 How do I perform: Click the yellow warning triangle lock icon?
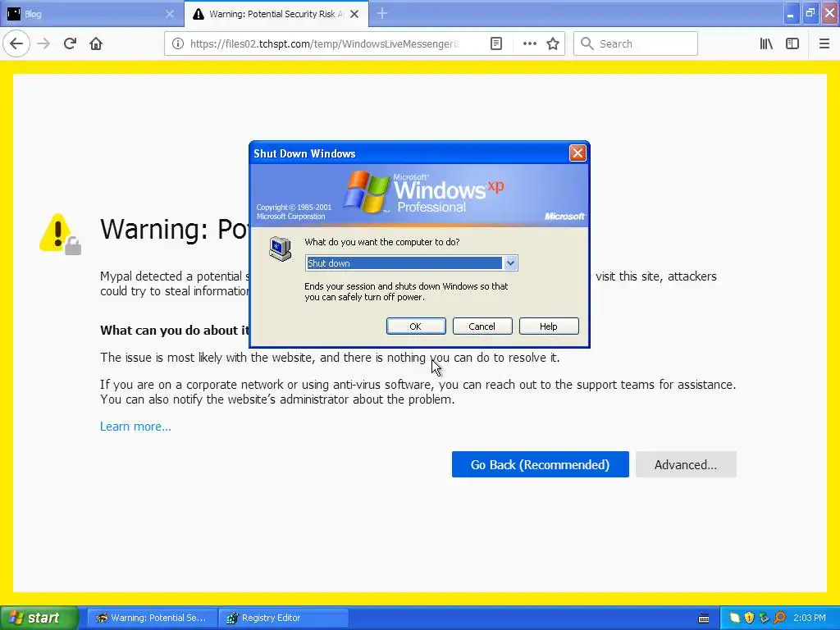60,234
